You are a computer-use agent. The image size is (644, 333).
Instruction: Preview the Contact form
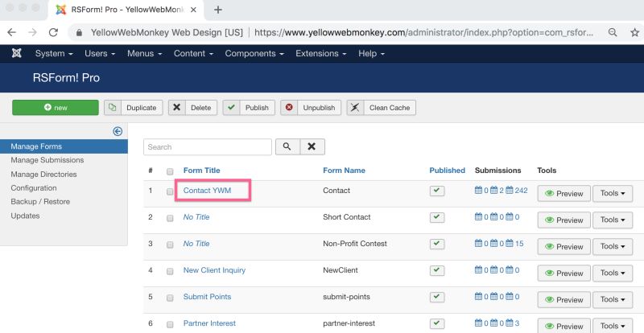[564, 193]
